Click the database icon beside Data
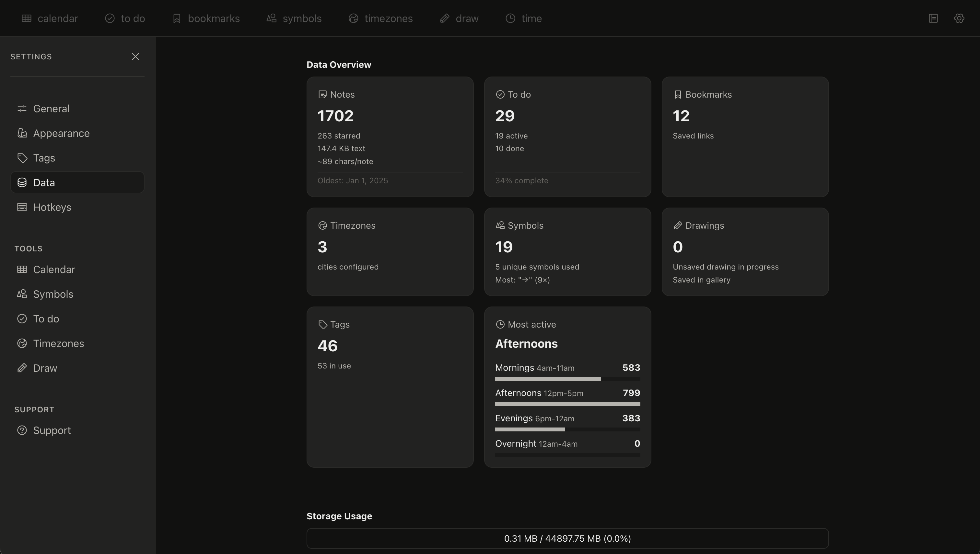Screen dimensions: 980x554 (x=22, y=182)
